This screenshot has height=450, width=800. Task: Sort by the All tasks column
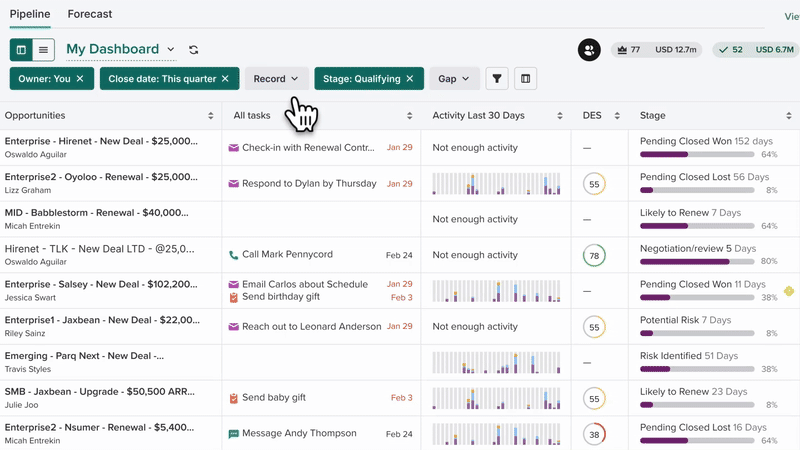pos(409,116)
